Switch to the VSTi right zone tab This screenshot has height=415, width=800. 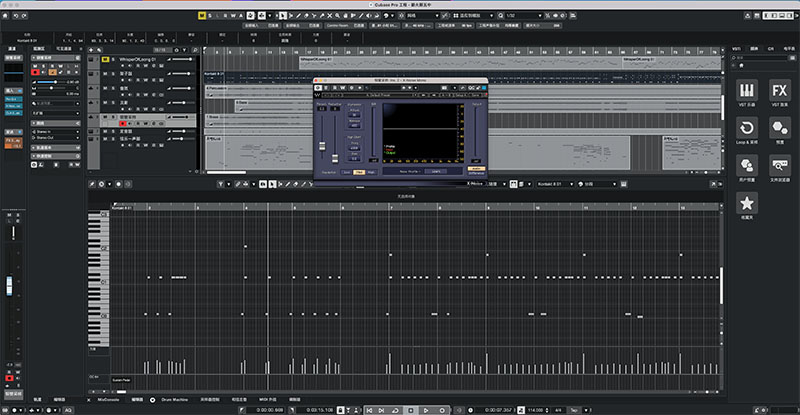click(736, 48)
